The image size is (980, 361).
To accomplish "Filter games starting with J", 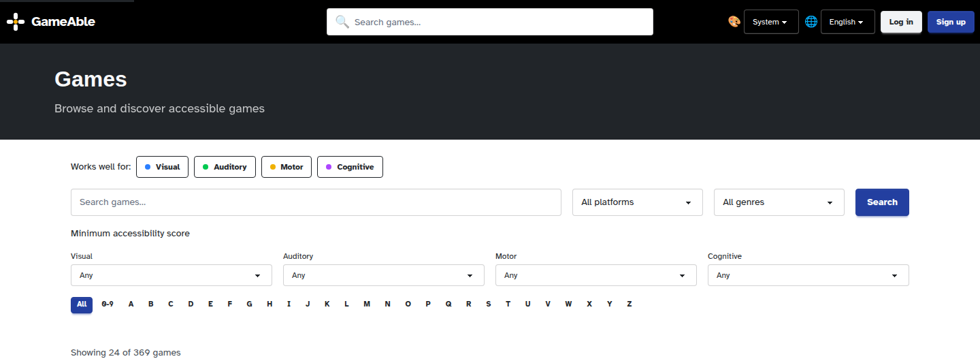I will [308, 304].
